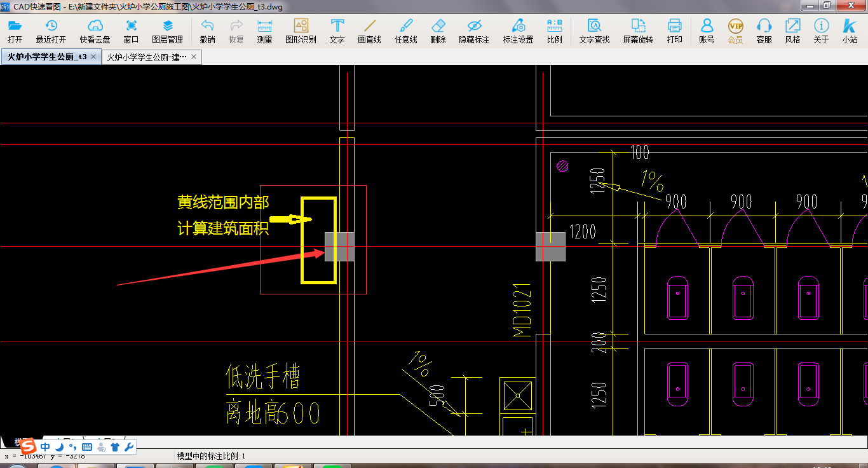The width and height of the screenshot is (868, 468).
Task: Select the 测量 measure tool
Action: [x=264, y=31]
